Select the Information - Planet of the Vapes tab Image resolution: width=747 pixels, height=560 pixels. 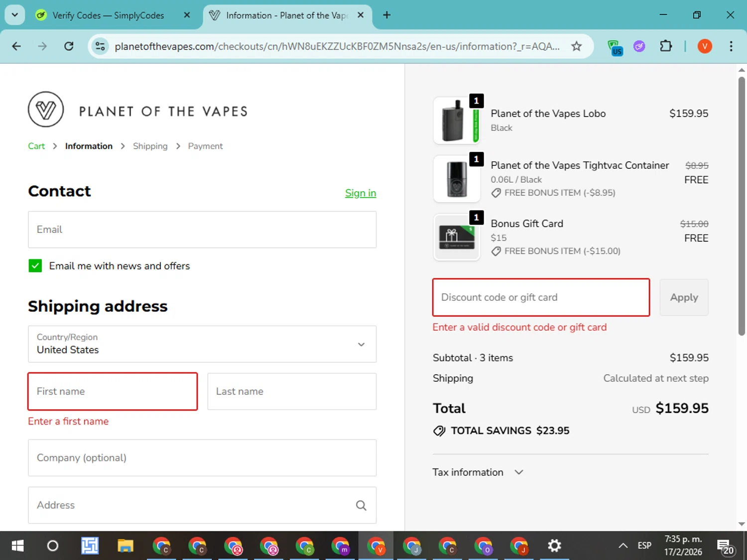(x=286, y=15)
